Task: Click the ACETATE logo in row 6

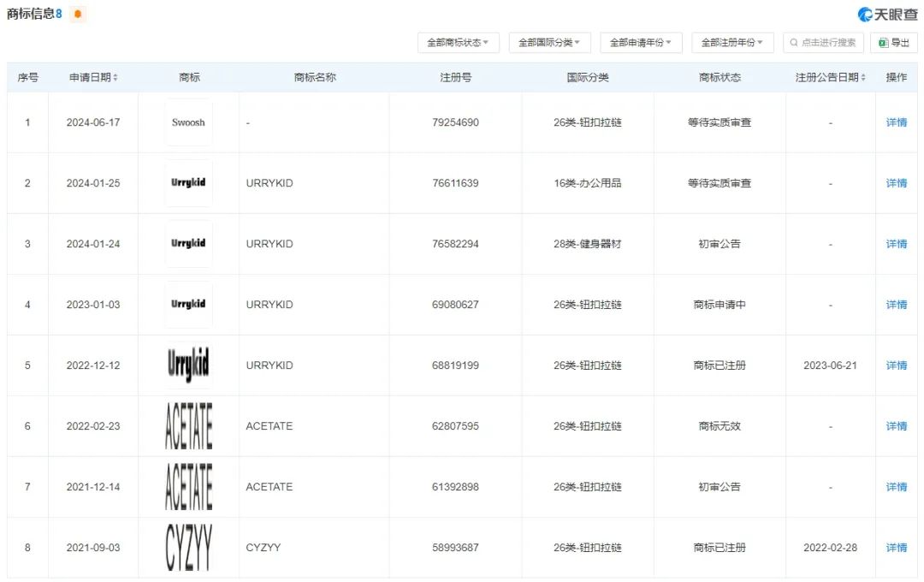Action: (x=188, y=426)
